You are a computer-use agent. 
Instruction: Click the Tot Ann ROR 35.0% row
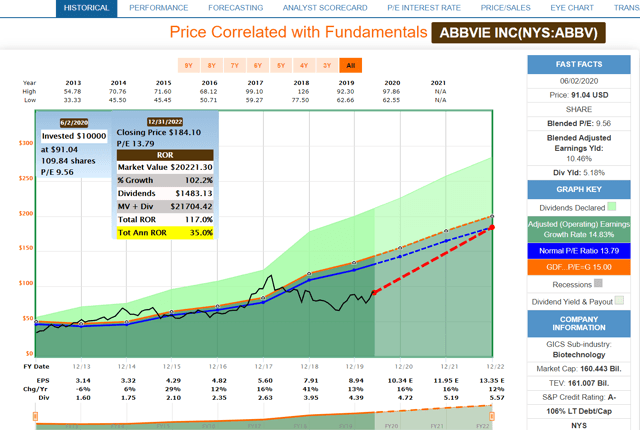[x=165, y=233]
